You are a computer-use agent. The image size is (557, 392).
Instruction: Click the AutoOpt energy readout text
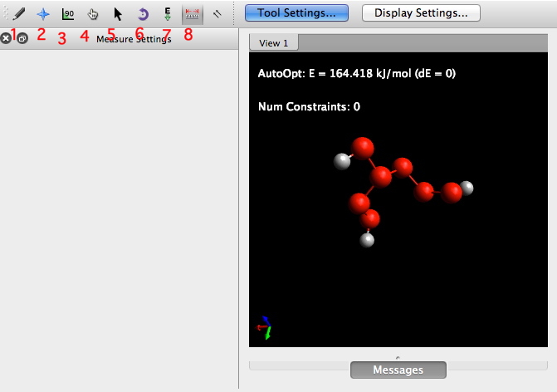tap(357, 74)
